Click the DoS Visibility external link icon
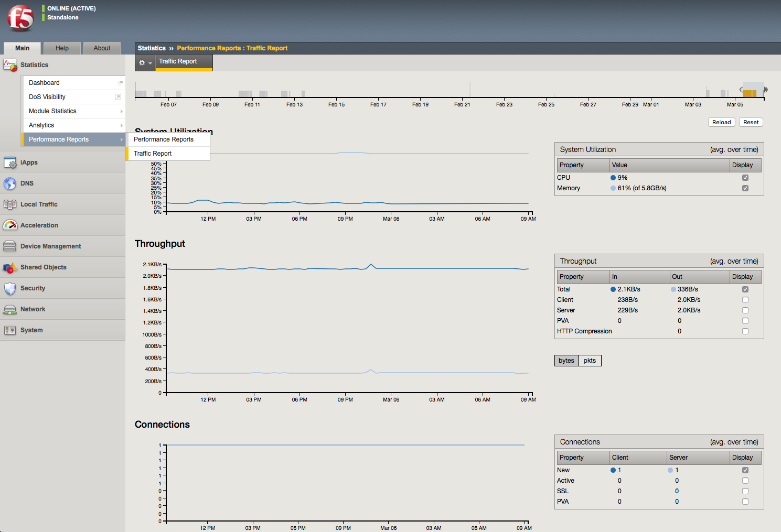 [118, 97]
